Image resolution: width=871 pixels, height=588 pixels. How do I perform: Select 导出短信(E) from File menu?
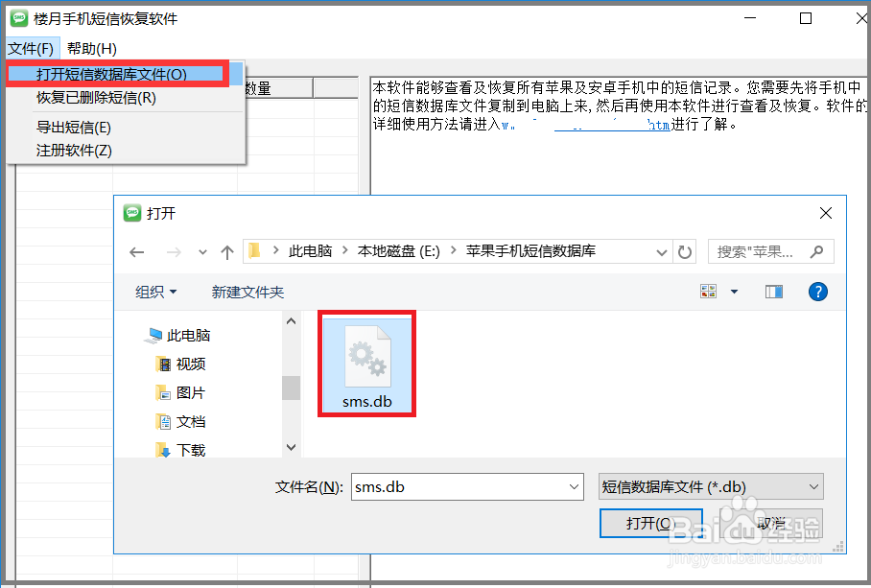[73, 128]
